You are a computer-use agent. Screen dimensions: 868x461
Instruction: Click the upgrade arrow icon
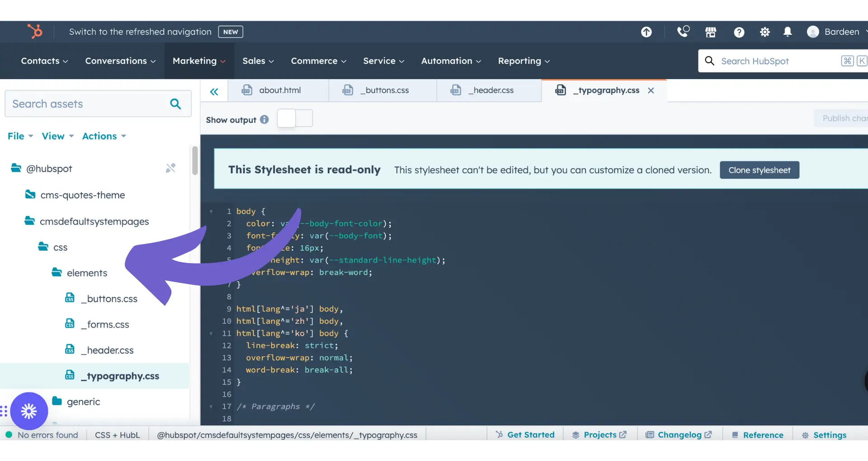[x=646, y=32]
